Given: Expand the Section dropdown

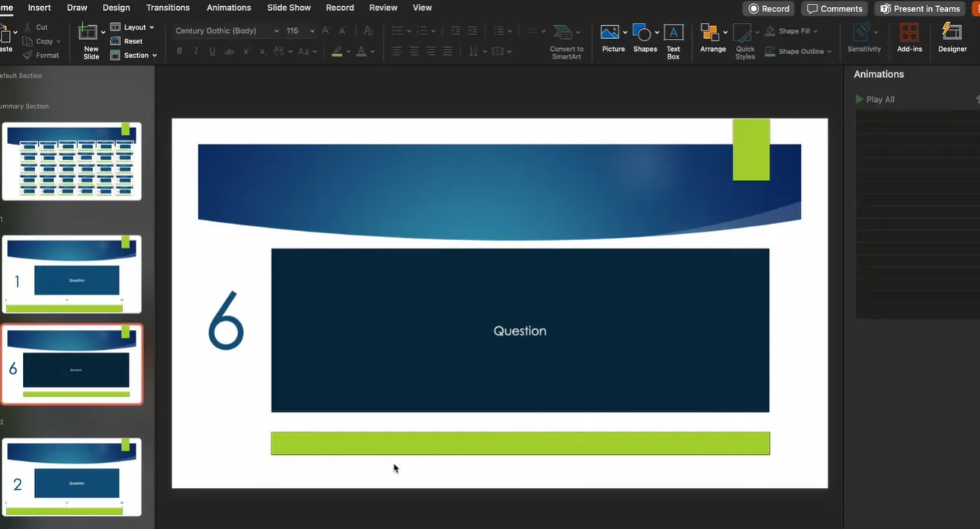Looking at the screenshot, I should [154, 56].
